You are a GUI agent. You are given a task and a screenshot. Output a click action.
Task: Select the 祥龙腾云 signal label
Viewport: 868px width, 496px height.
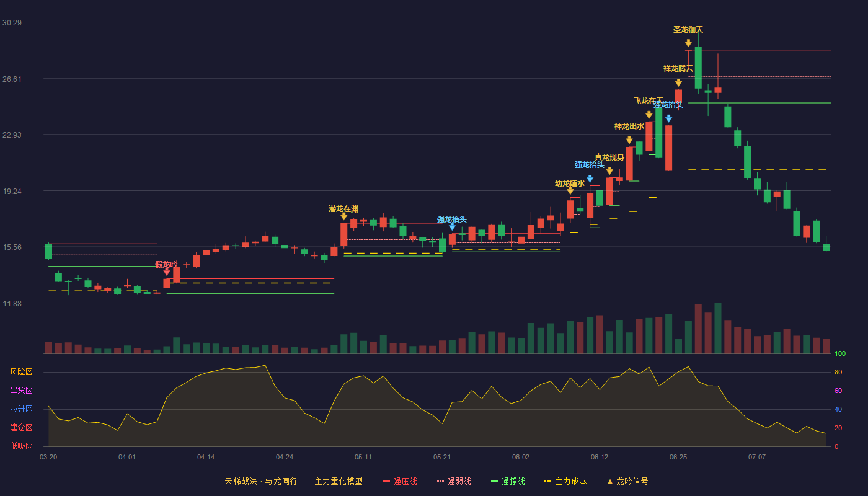[x=678, y=69]
